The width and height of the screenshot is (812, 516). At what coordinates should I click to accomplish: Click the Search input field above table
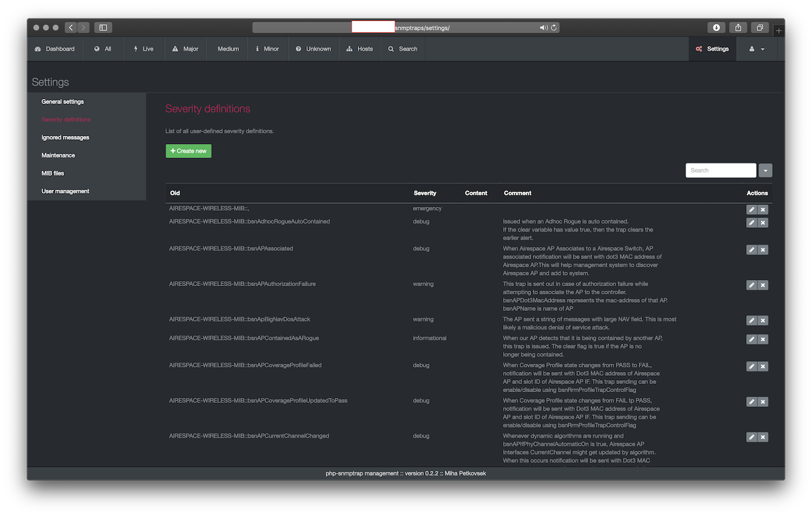pos(721,170)
